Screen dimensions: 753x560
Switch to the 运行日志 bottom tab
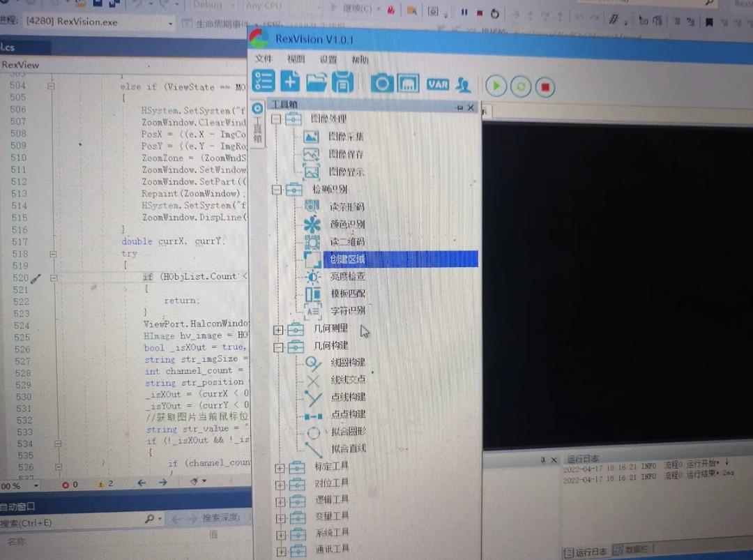(x=585, y=552)
